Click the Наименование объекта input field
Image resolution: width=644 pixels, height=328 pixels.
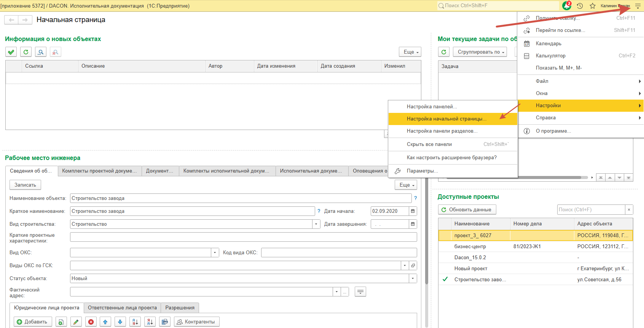pyautogui.click(x=241, y=198)
